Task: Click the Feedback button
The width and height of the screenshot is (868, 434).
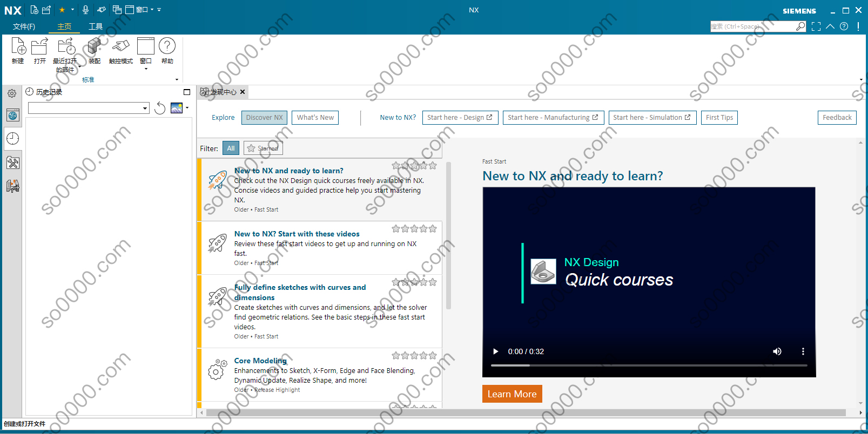Action: (x=837, y=117)
